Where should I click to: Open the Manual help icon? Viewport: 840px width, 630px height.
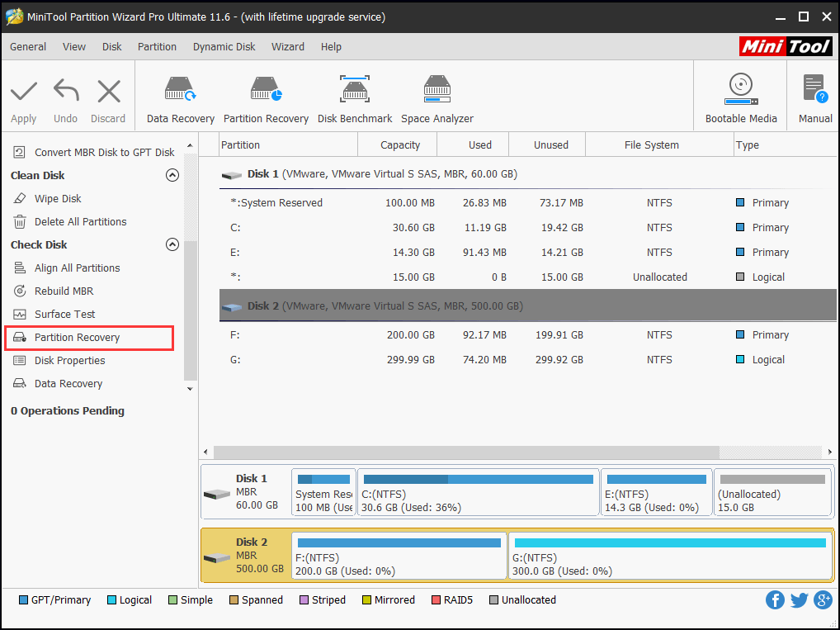coord(814,88)
